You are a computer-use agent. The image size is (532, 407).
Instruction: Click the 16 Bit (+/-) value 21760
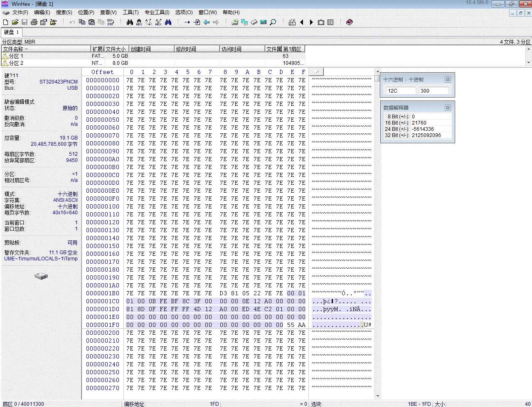tap(419, 123)
